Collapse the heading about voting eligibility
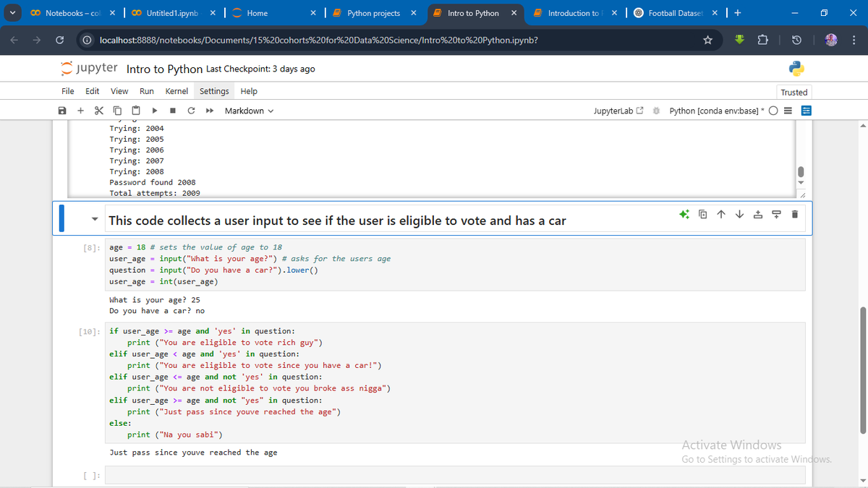 point(95,220)
